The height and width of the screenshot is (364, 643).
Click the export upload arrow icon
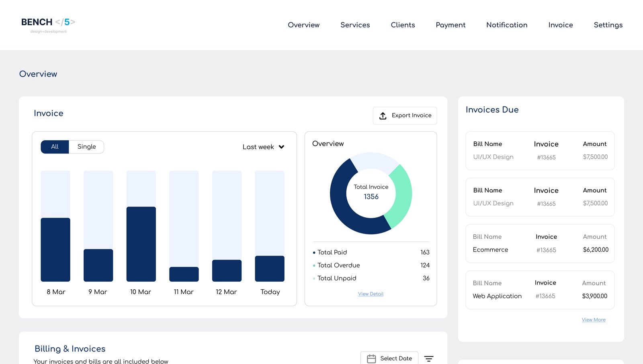tap(383, 116)
